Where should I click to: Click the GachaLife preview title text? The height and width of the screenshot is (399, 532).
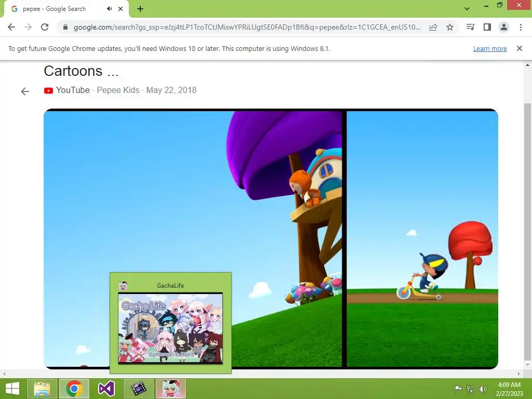pyautogui.click(x=170, y=286)
